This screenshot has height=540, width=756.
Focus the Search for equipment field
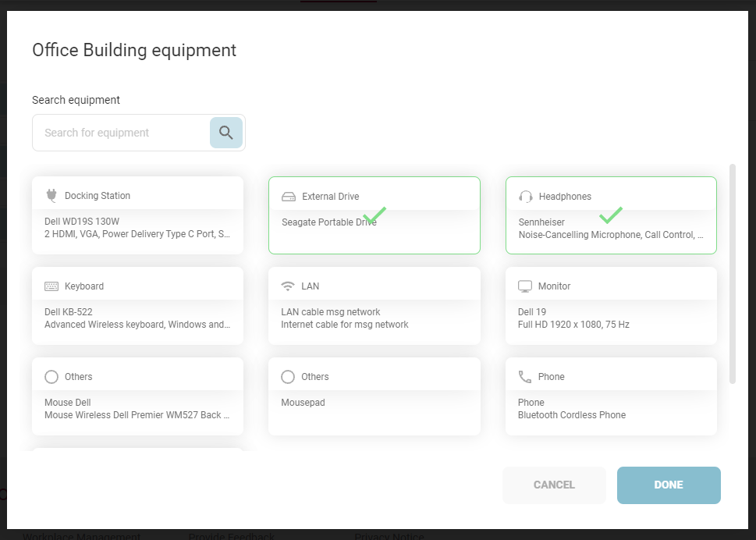[x=121, y=133]
